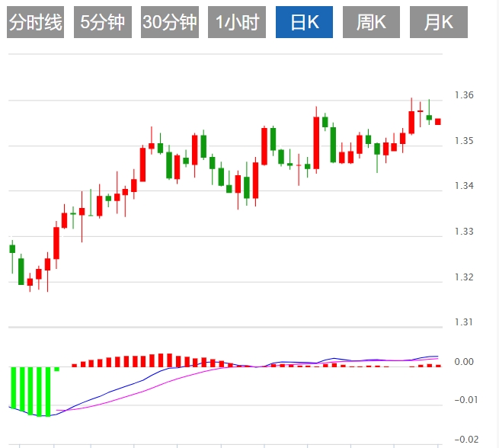Select the 5分钟 interval tab
This screenshot has width=499, height=448.
[x=103, y=22]
